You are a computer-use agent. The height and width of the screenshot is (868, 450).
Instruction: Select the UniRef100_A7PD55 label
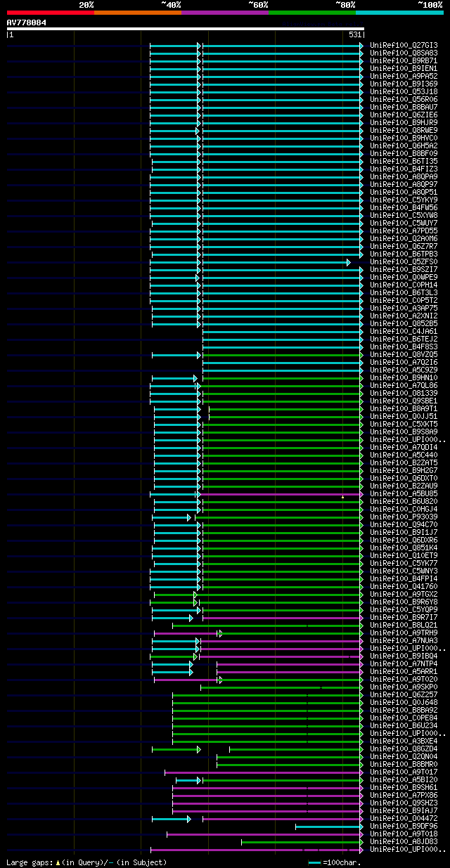(x=404, y=231)
